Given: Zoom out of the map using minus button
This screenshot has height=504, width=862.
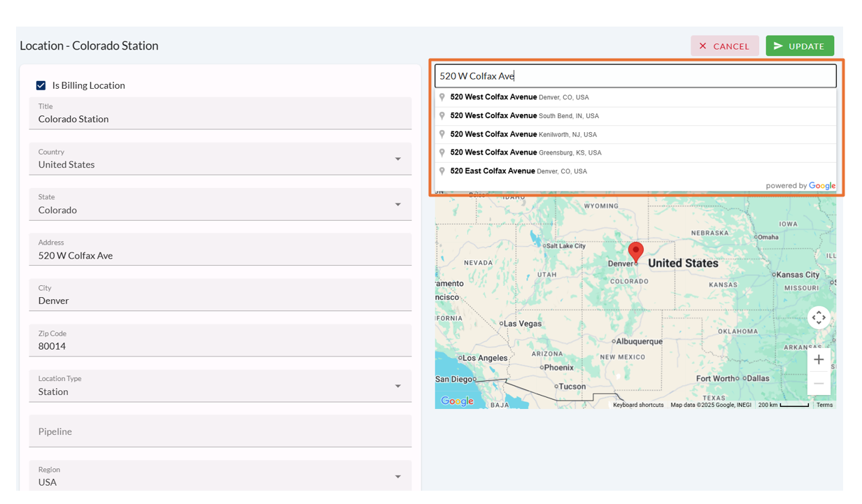Looking at the screenshot, I should (x=819, y=384).
